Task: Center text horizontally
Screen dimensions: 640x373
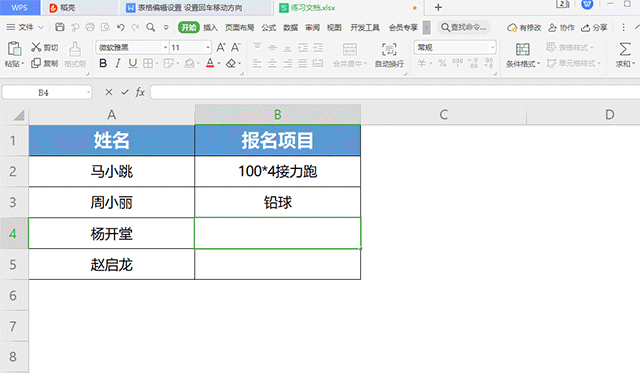Action: (x=272, y=63)
